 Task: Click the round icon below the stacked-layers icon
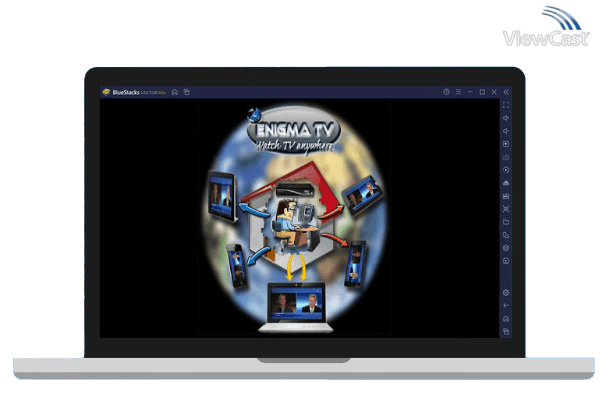pos(506,261)
